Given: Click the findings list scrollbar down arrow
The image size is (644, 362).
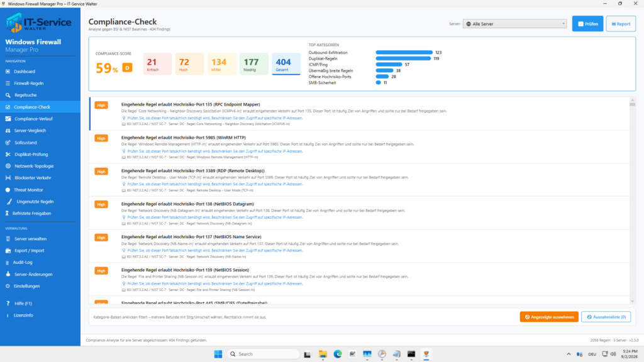Looking at the screenshot, I should [x=633, y=301].
